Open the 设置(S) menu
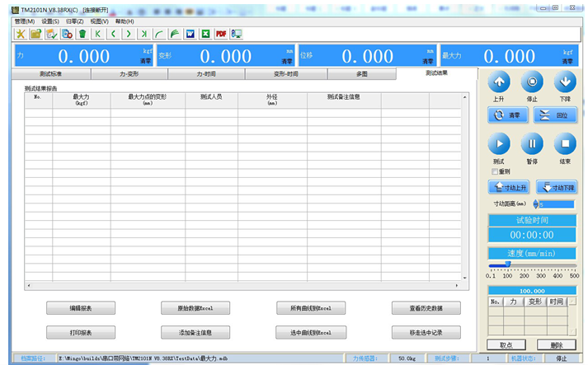This screenshot has width=588, height=365. point(50,21)
